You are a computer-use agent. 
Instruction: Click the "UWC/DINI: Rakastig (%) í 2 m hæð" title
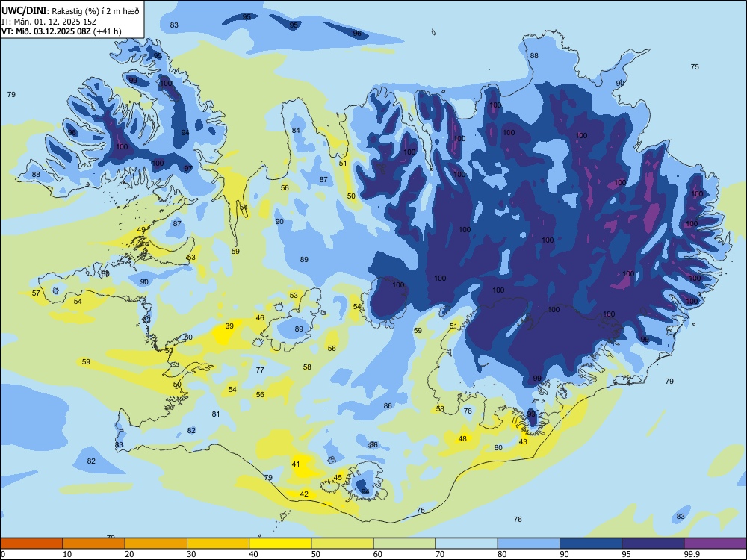click(x=70, y=11)
